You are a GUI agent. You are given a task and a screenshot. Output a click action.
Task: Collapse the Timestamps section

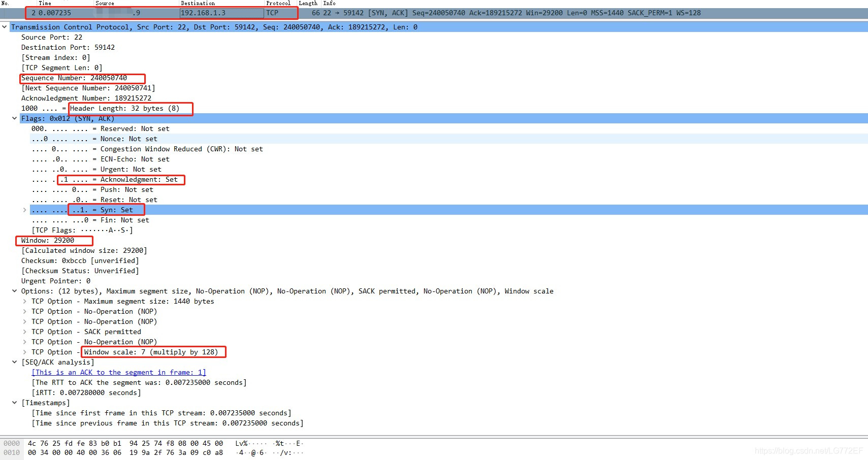click(x=15, y=403)
